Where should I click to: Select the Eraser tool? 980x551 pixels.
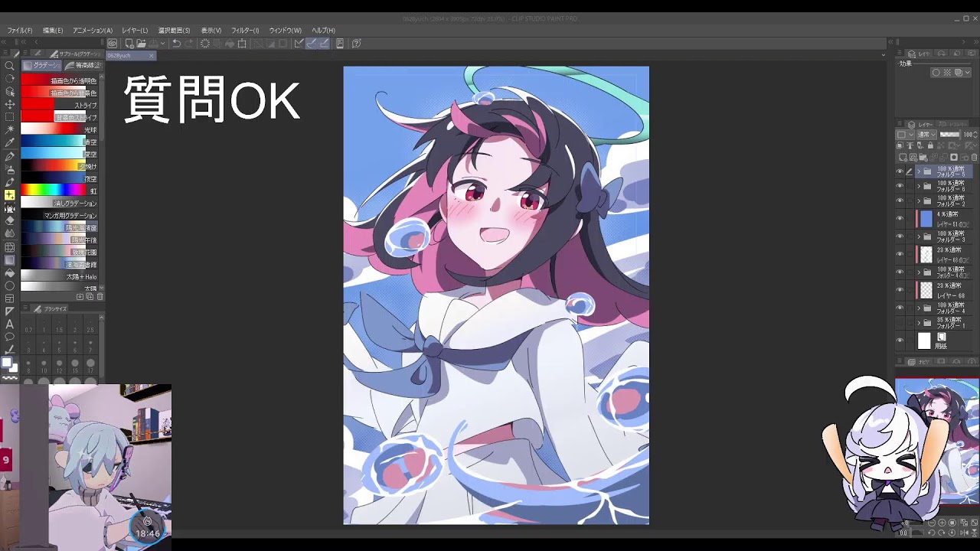coord(9,220)
